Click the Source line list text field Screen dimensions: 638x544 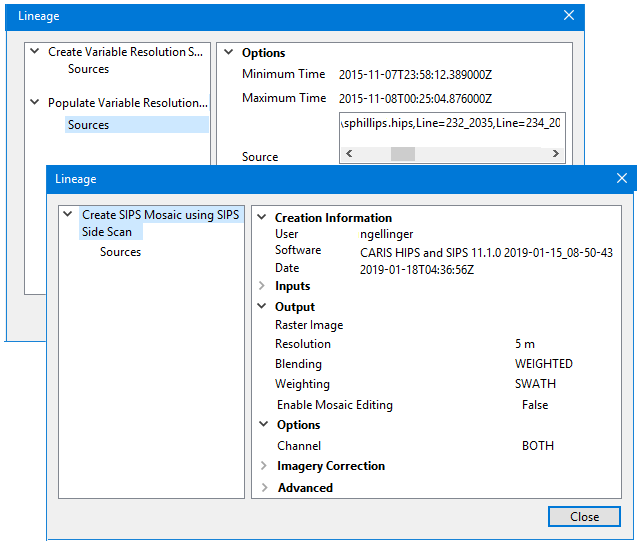(x=451, y=125)
